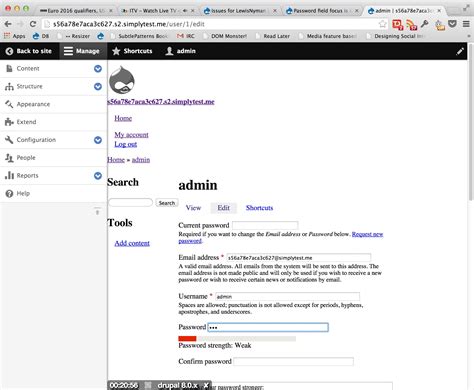This screenshot has width=474, height=390.
Task: Click the site name link
Action: pos(161,102)
